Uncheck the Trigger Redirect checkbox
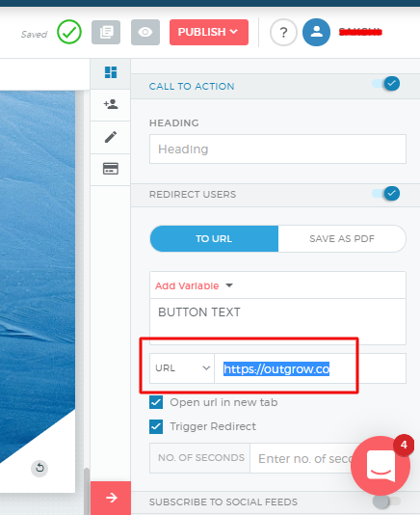420x515 pixels. (x=156, y=426)
